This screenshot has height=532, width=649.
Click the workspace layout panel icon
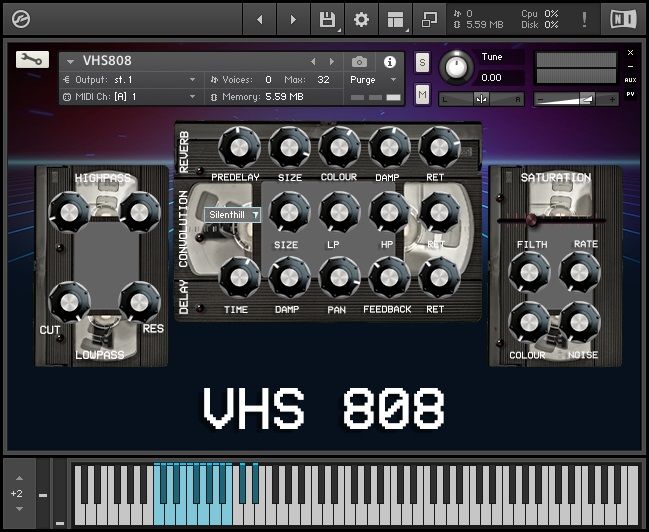[x=395, y=19]
